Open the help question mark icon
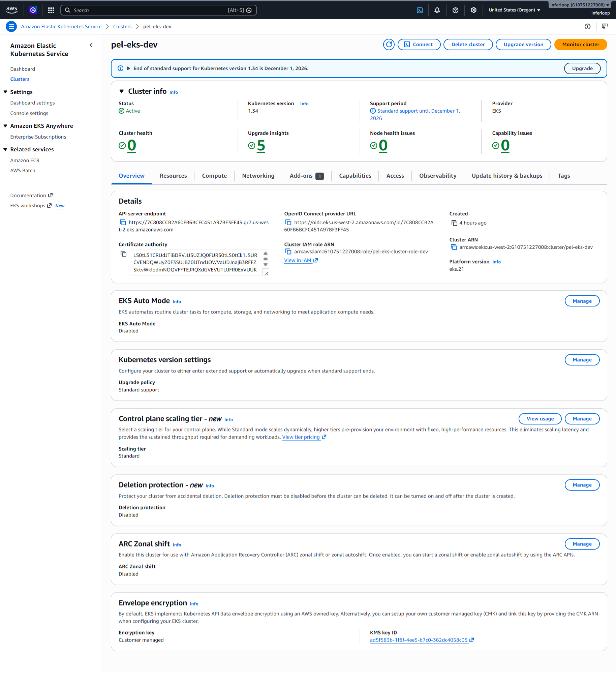The width and height of the screenshot is (616, 684). click(x=456, y=10)
